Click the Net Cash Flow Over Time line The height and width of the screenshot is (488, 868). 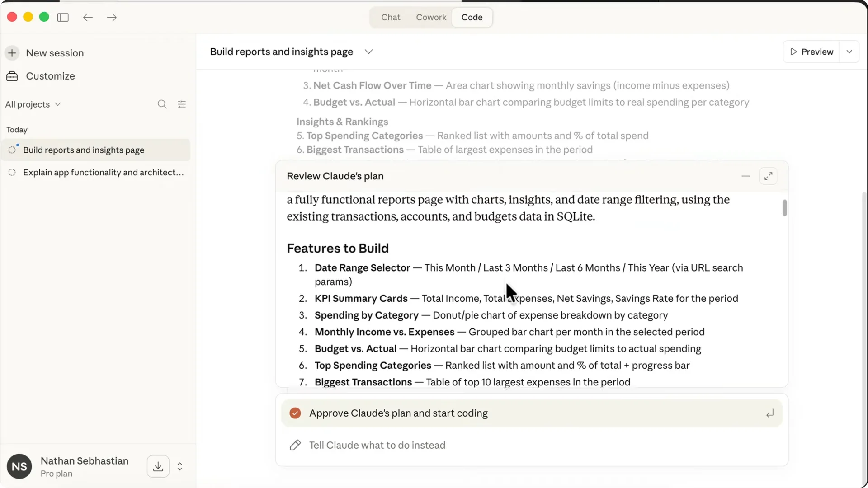tap(521, 85)
